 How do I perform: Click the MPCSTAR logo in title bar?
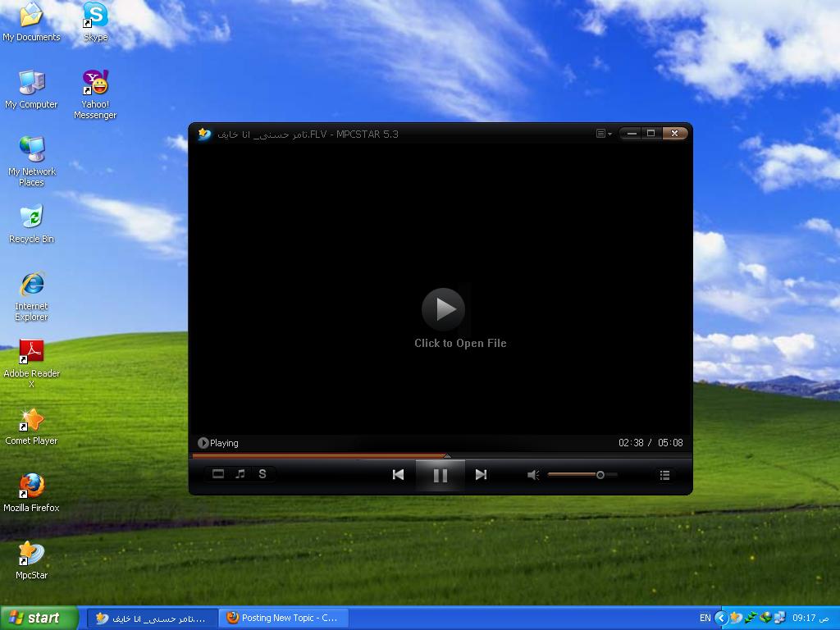(204, 134)
